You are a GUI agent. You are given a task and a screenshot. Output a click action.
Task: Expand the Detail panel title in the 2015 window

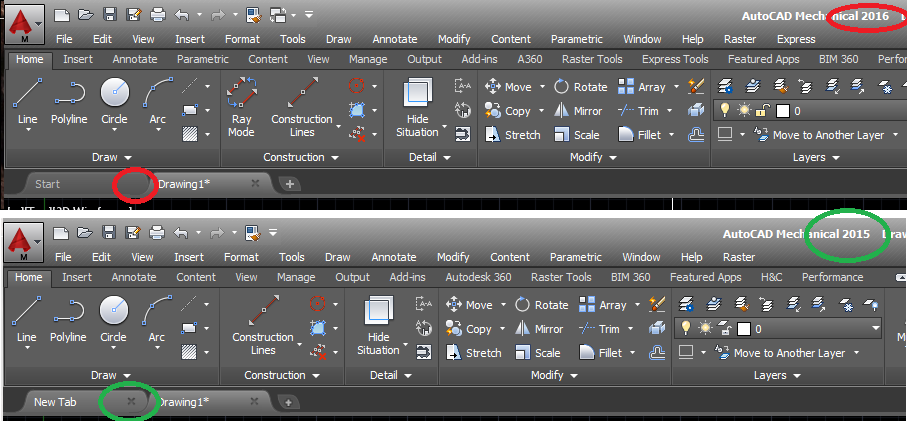tap(390, 375)
